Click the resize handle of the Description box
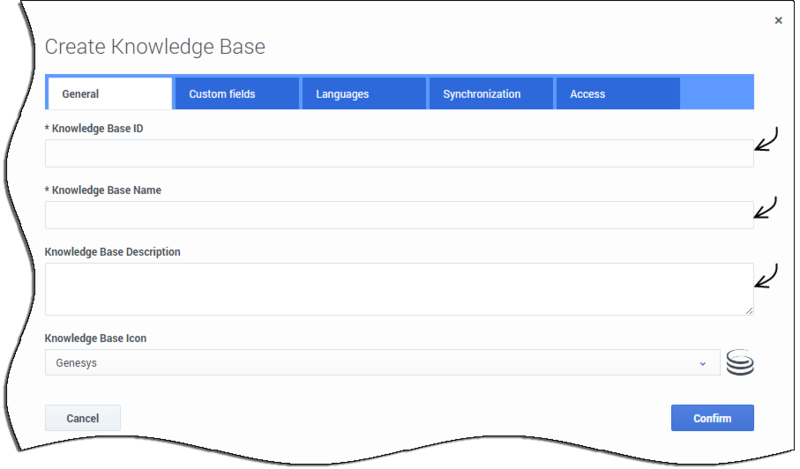This screenshot has height=469, width=800. pyautogui.click(x=748, y=310)
